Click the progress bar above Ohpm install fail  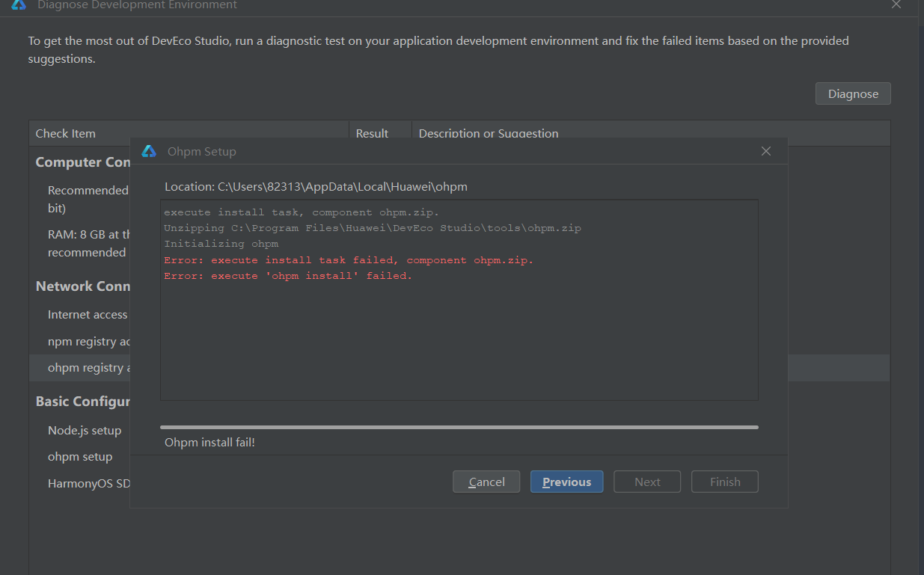tap(459, 427)
